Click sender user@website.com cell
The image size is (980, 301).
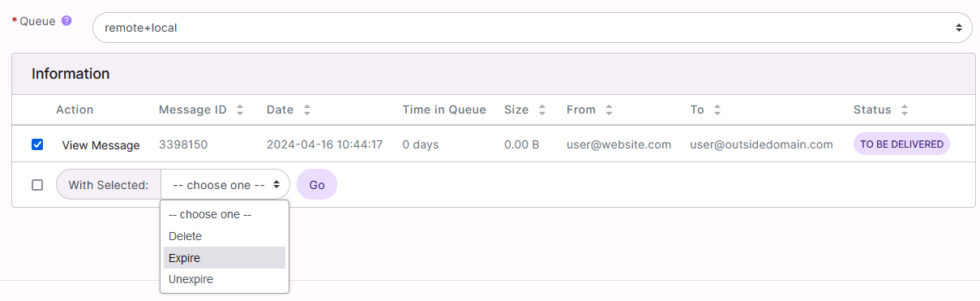click(619, 144)
